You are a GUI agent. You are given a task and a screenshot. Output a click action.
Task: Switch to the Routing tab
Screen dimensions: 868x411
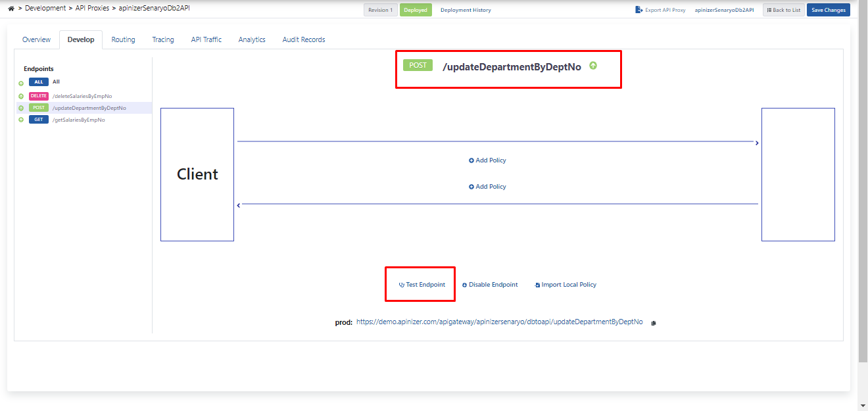click(x=123, y=39)
